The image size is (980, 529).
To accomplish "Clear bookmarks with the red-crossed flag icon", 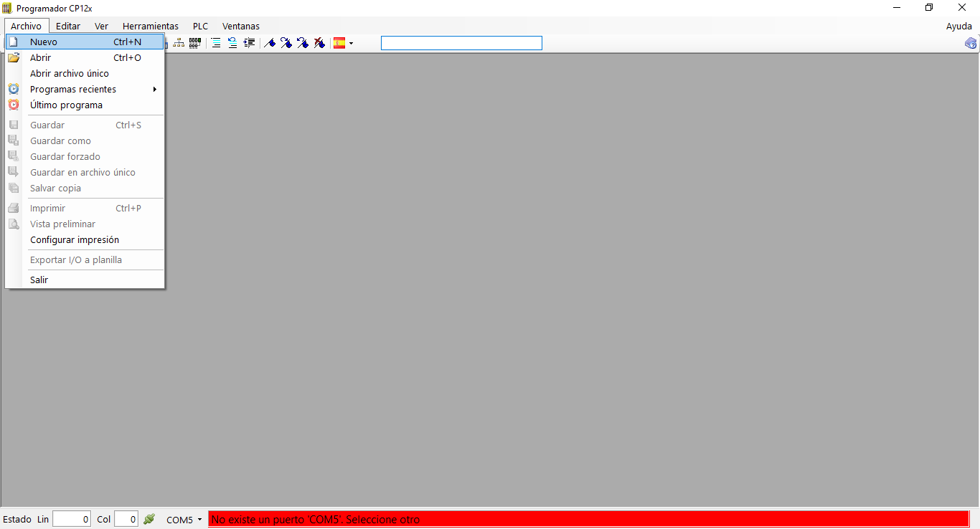I will pyautogui.click(x=319, y=43).
